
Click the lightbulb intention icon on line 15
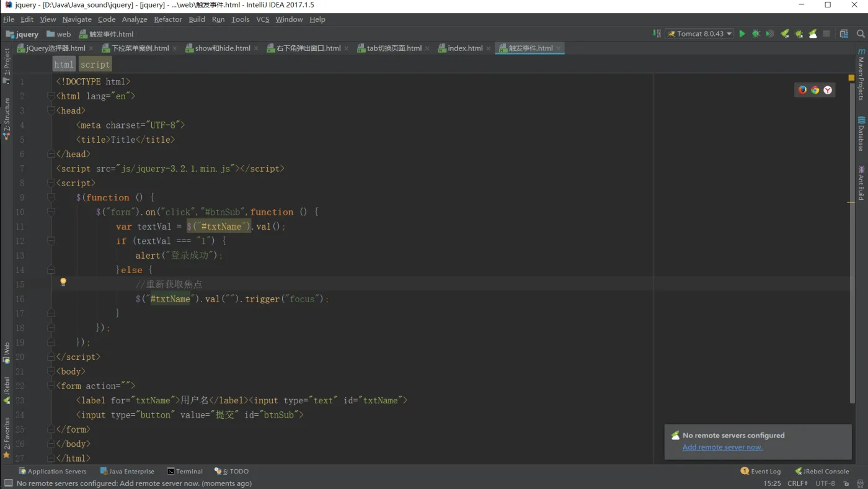63,282
